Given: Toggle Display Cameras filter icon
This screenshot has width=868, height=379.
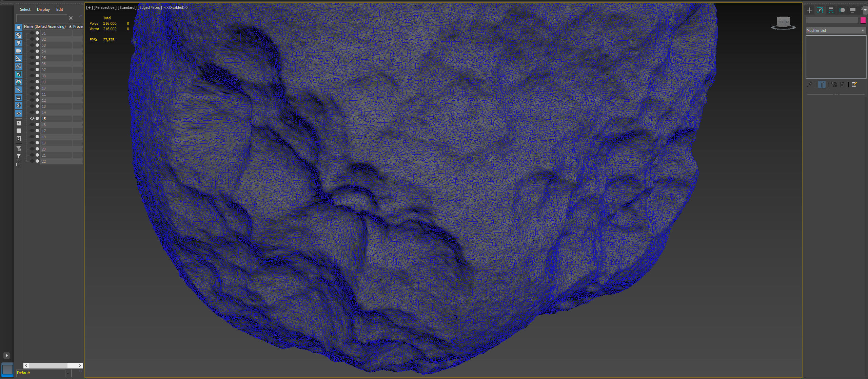Looking at the screenshot, I should [19, 51].
